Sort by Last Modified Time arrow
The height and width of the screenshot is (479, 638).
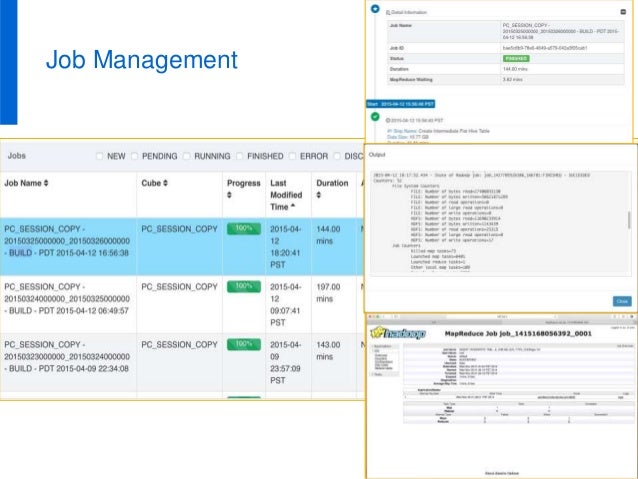click(293, 206)
